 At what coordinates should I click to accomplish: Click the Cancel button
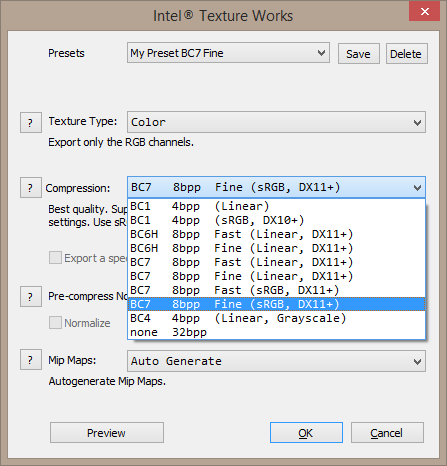[387, 433]
